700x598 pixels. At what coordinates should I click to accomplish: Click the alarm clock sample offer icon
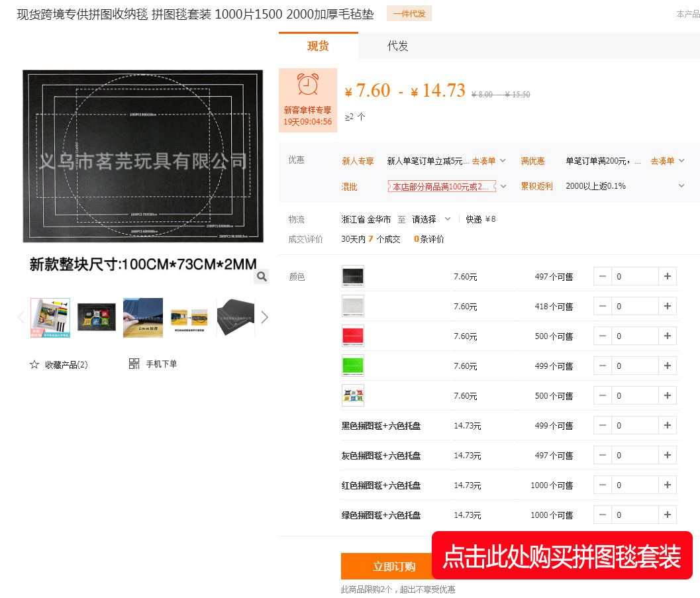(307, 84)
